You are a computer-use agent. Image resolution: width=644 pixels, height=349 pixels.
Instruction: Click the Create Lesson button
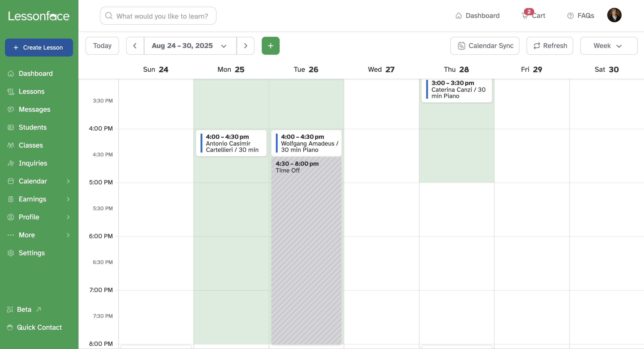pyautogui.click(x=39, y=47)
